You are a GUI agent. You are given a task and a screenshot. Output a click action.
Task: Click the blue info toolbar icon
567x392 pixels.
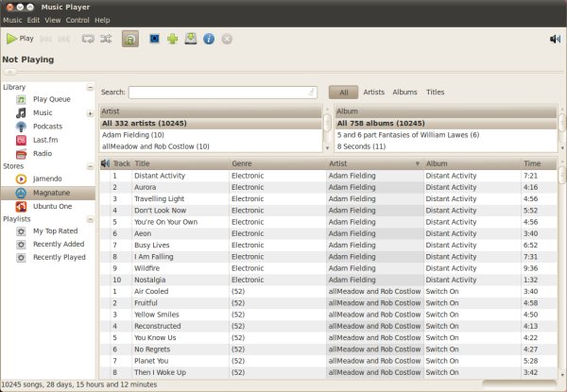(x=208, y=39)
